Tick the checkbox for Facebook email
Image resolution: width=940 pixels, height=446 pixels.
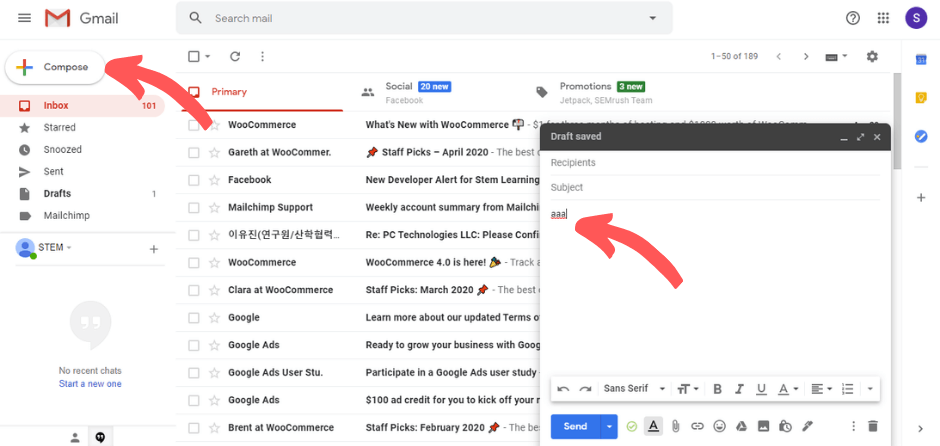tap(194, 180)
